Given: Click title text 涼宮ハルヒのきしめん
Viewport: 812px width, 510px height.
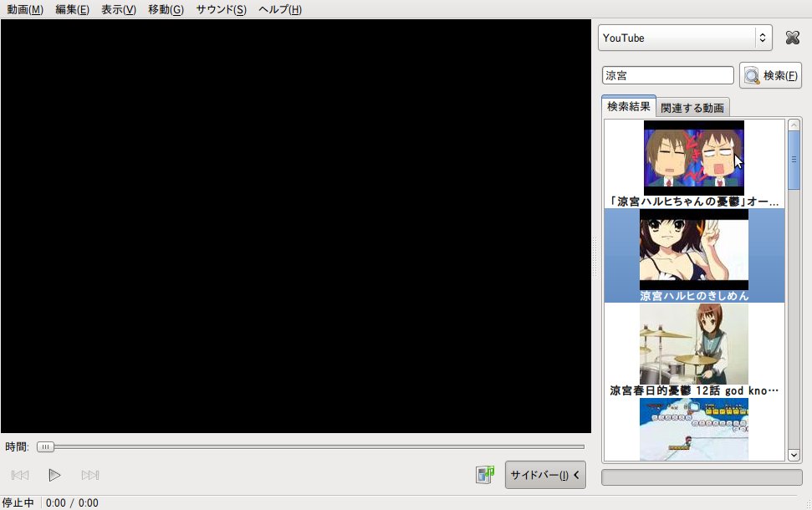Looking at the screenshot, I should pos(694,296).
